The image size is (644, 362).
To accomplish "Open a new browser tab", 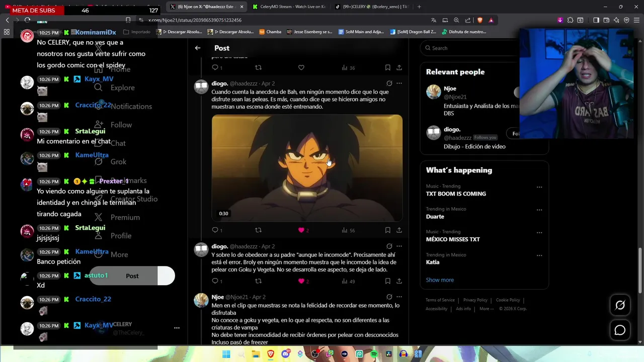I will point(419,7).
